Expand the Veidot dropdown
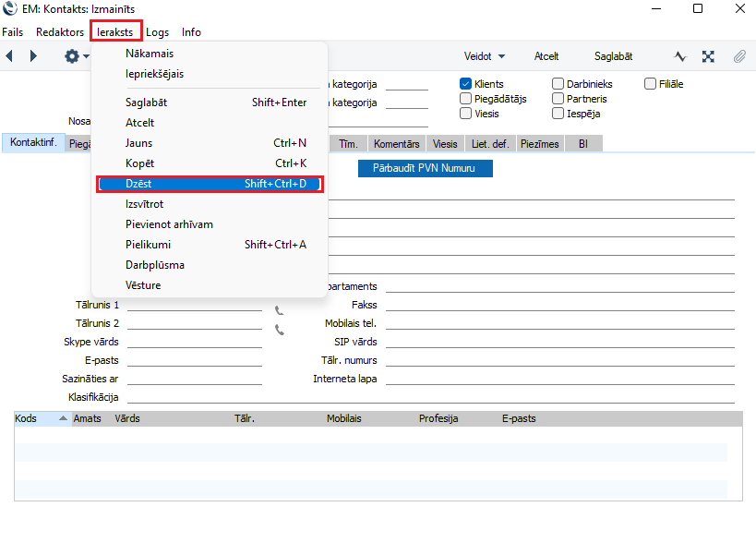756x555 pixels. 485,56
